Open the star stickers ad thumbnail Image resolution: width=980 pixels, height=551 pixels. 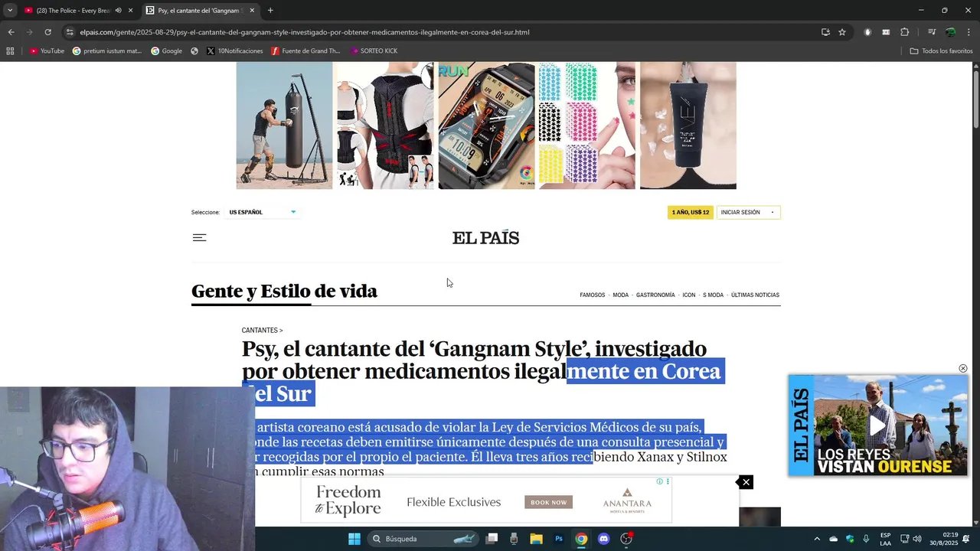coord(587,126)
